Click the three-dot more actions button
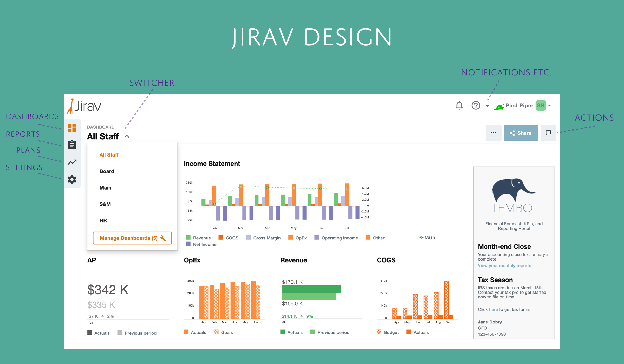The image size is (624, 364). pyautogui.click(x=493, y=133)
